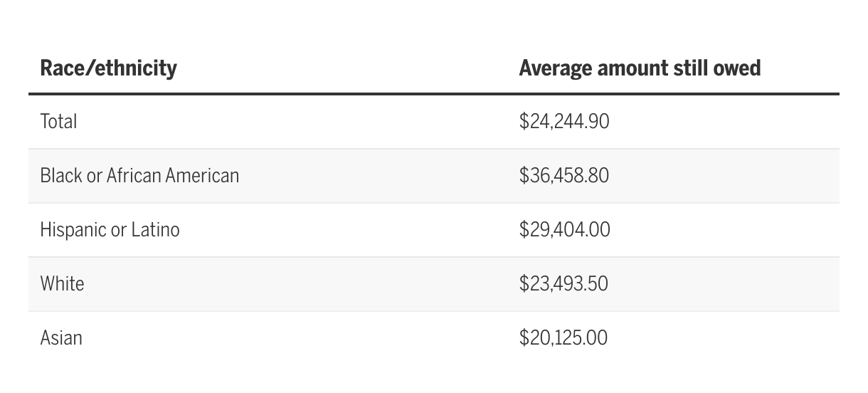Screen dimensions: 868x393
Task: Click the word ethnicity in header
Action: pyautogui.click(x=136, y=68)
